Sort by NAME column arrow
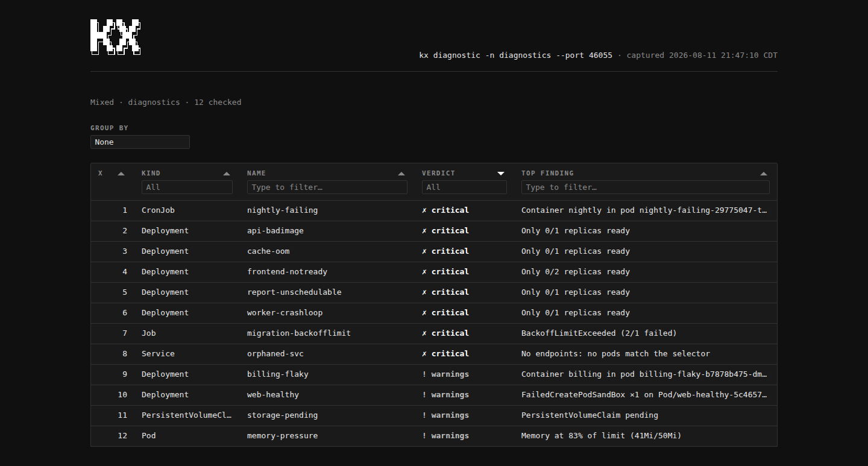The width and height of the screenshot is (868, 466). click(401, 174)
